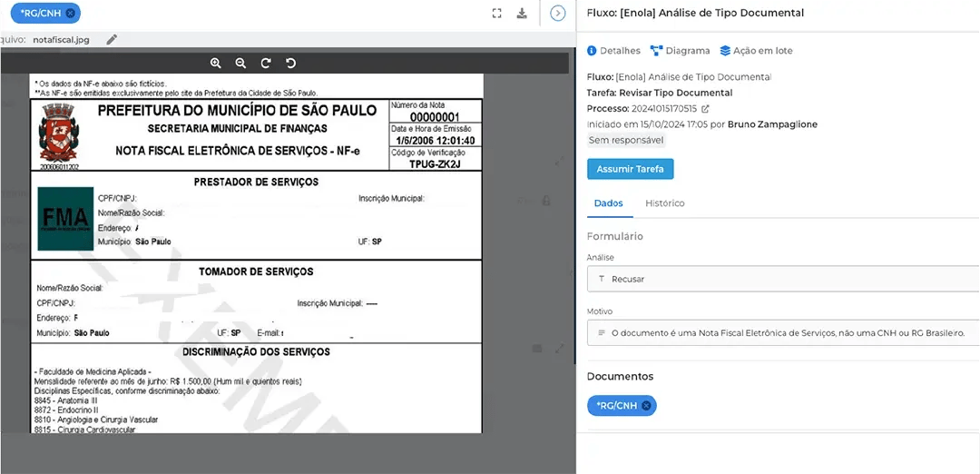Remove the *RG/CNH chip at top left

coord(70,13)
